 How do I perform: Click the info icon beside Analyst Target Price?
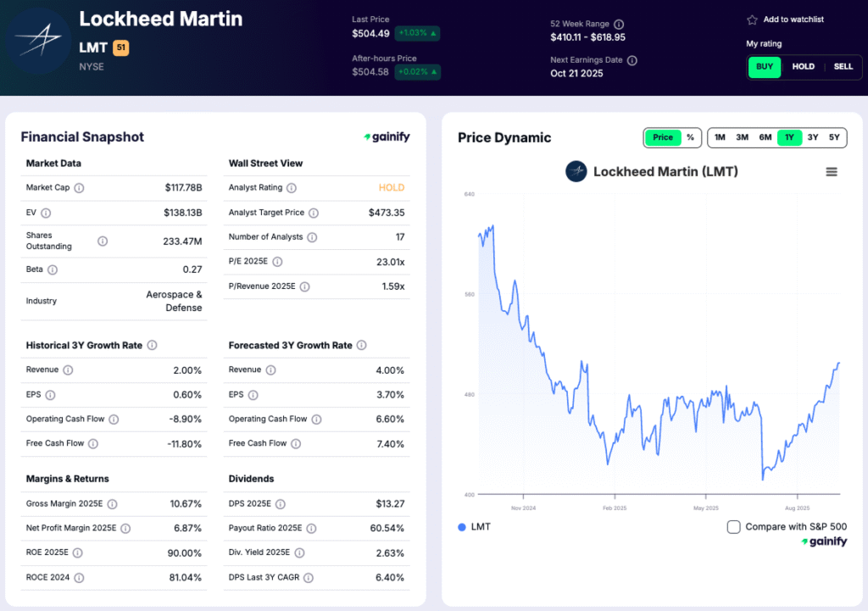(x=314, y=213)
